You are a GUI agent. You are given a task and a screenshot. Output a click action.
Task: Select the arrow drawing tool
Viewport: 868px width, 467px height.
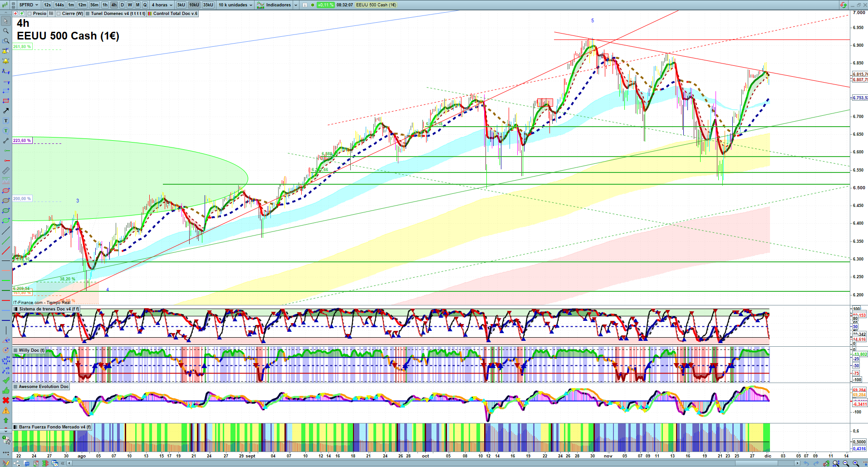(6, 111)
